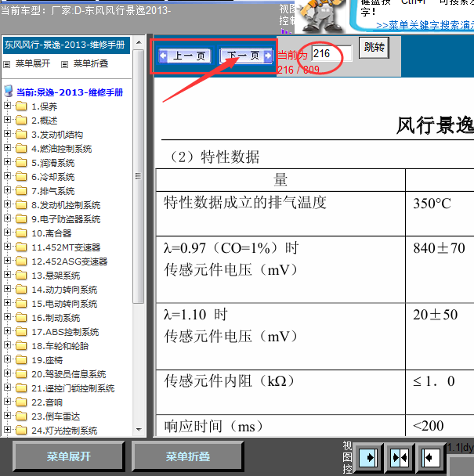The width and height of the screenshot is (474, 476).
Task: Open the 20.驾驶员信息系统 tree item
Action: click(69, 374)
